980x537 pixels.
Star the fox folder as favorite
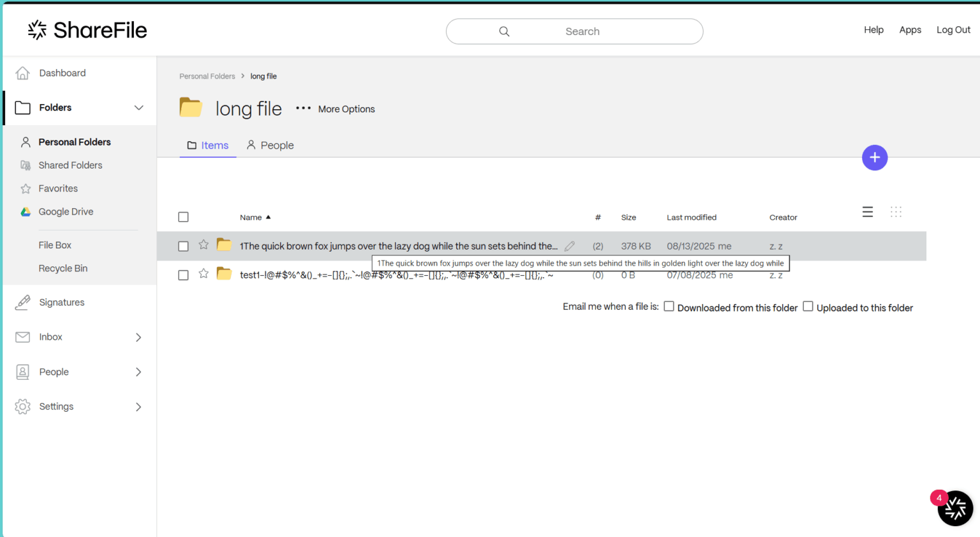[203, 246]
